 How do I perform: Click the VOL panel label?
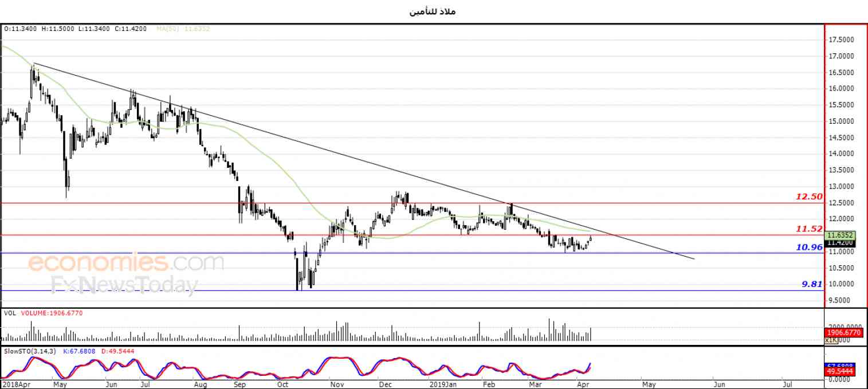[x=9, y=313]
